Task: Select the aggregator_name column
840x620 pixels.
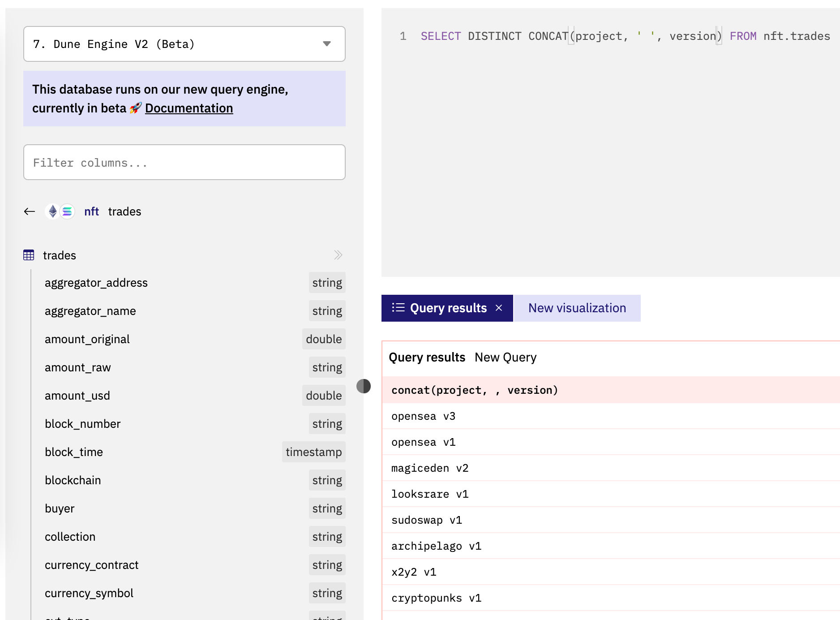Action: 90,311
